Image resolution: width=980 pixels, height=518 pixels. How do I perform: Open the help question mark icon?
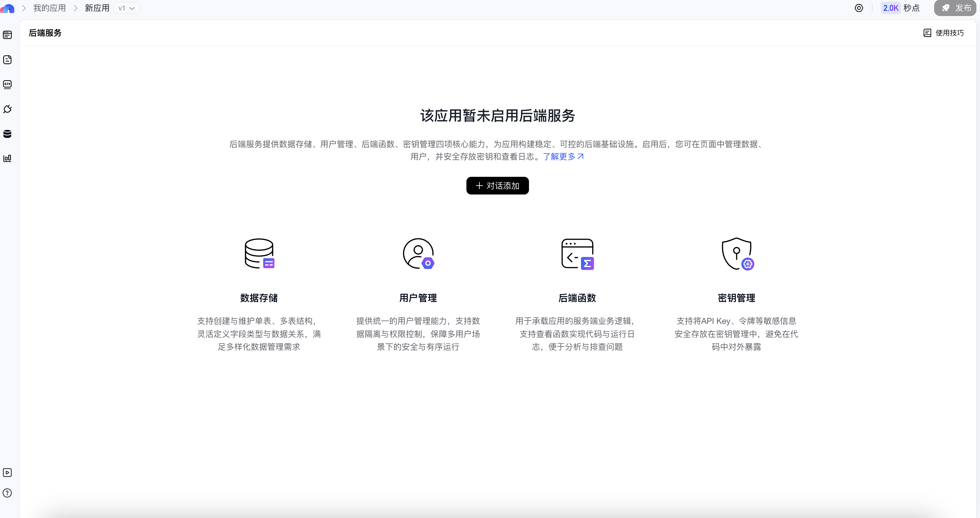(x=7, y=493)
